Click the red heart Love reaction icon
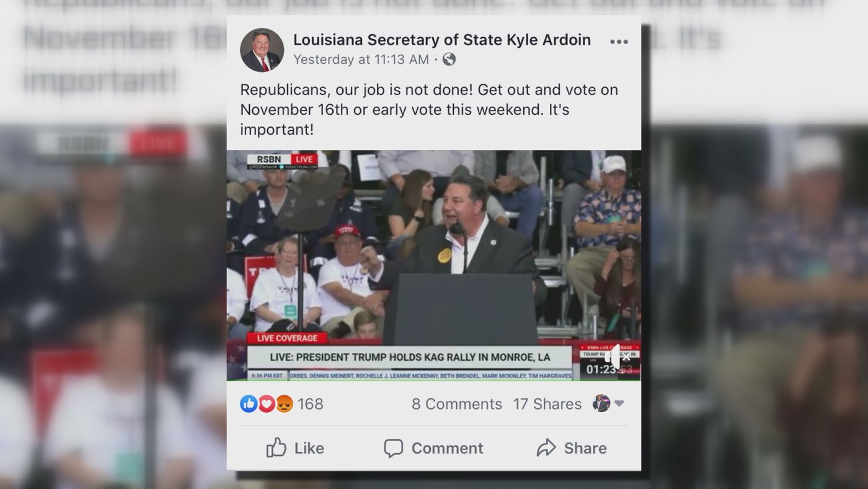Image resolution: width=868 pixels, height=489 pixels. coord(267,404)
